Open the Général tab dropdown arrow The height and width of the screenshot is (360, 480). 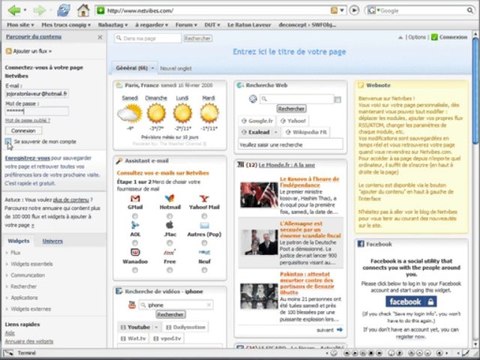153,68
